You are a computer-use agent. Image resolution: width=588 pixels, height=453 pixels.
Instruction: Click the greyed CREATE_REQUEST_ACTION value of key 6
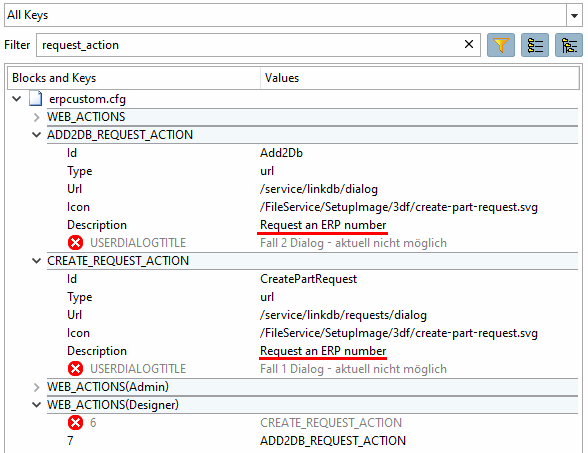pos(331,423)
